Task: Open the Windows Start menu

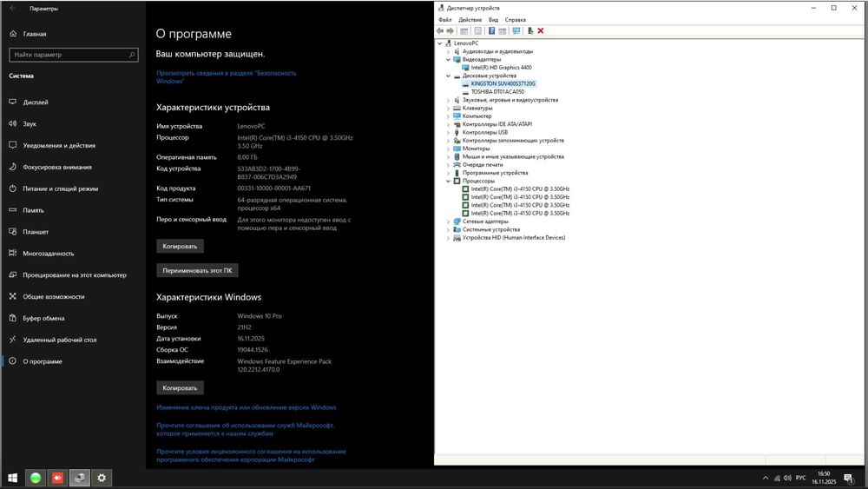Action: pos(13,478)
